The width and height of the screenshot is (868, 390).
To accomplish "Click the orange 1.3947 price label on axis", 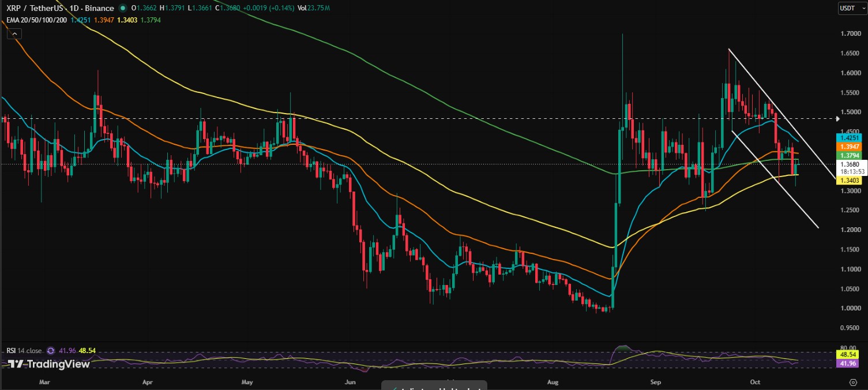I will tap(850, 147).
